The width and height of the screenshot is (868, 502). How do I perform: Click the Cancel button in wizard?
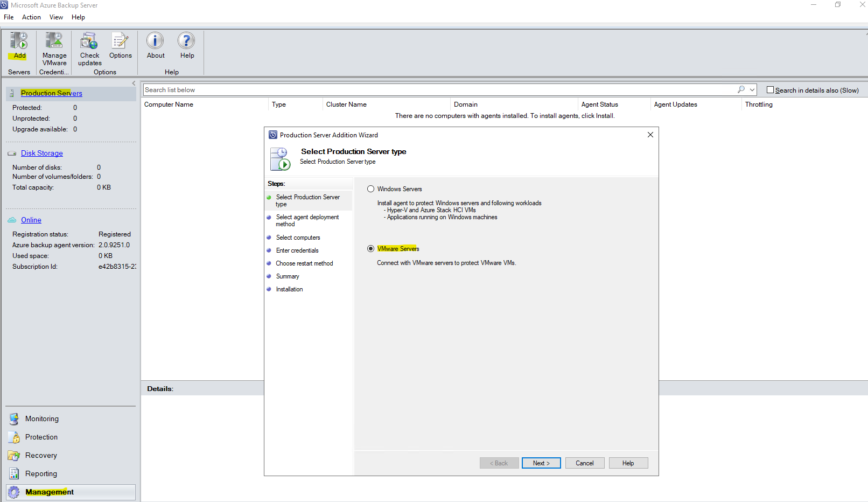pyautogui.click(x=585, y=463)
